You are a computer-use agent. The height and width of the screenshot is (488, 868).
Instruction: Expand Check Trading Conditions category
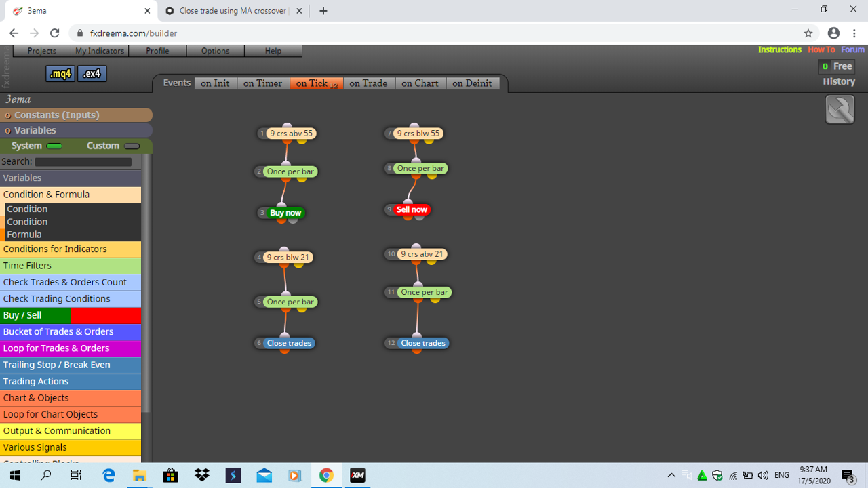[71, 299]
